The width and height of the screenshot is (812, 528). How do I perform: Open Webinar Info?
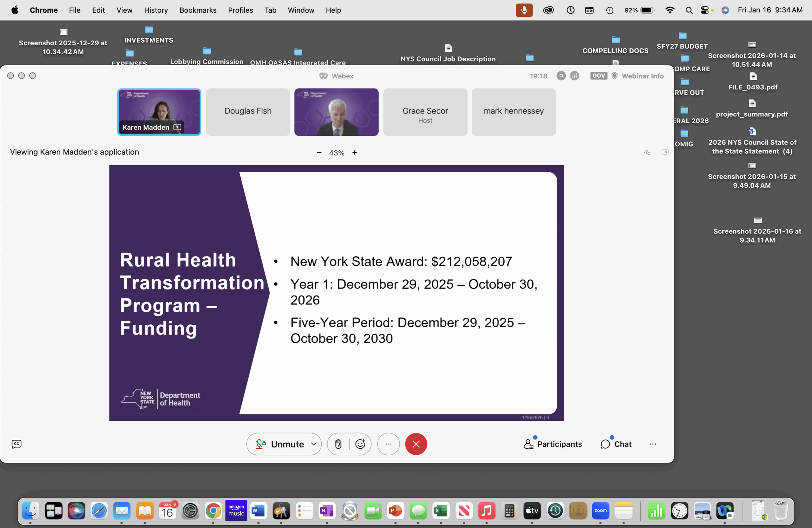coord(642,76)
